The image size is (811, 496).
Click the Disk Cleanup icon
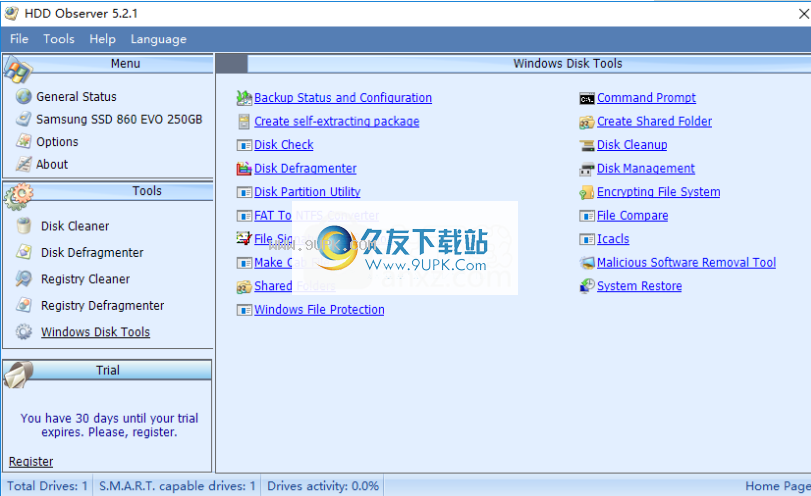pos(587,145)
